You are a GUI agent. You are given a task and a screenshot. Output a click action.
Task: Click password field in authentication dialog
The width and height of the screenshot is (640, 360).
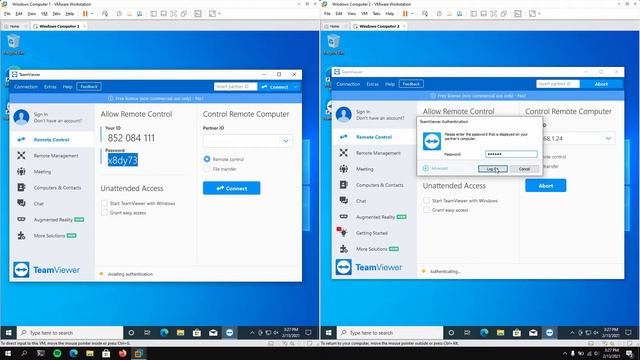[511, 154]
